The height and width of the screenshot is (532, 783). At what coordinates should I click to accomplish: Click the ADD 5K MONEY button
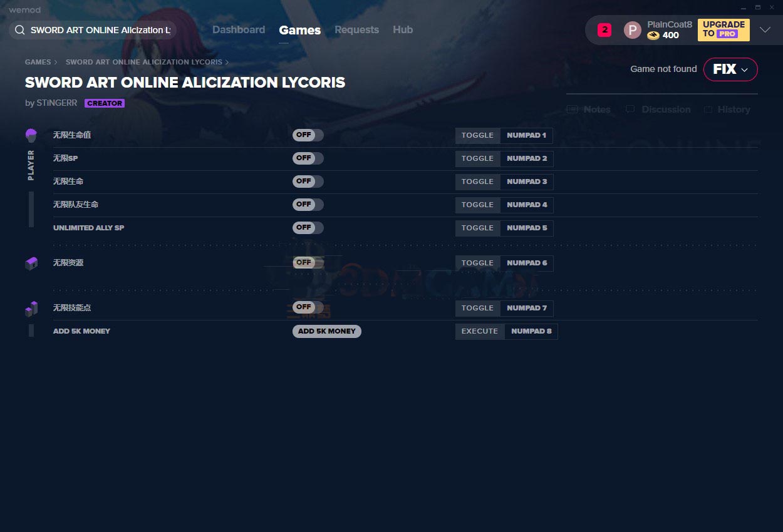pos(327,331)
